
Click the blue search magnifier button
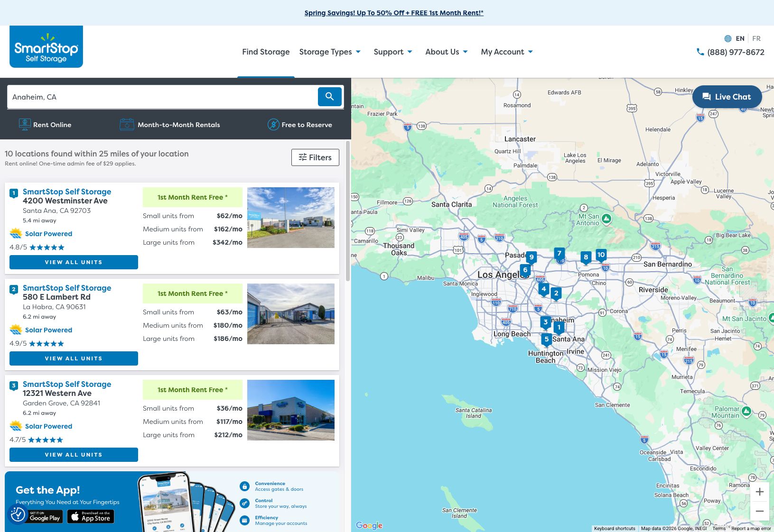pyautogui.click(x=329, y=97)
